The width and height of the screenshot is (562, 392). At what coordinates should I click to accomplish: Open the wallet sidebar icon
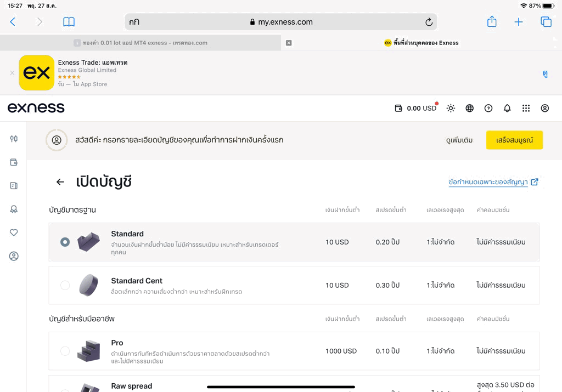pyautogui.click(x=14, y=162)
